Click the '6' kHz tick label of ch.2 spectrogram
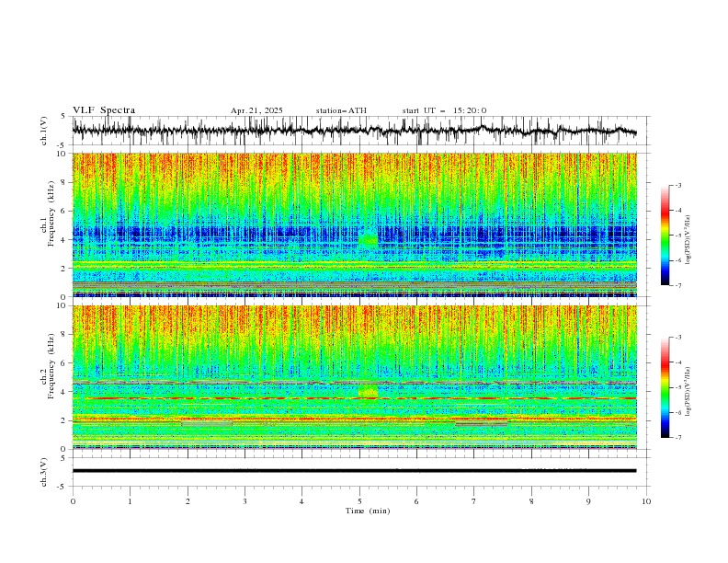 tap(65, 362)
